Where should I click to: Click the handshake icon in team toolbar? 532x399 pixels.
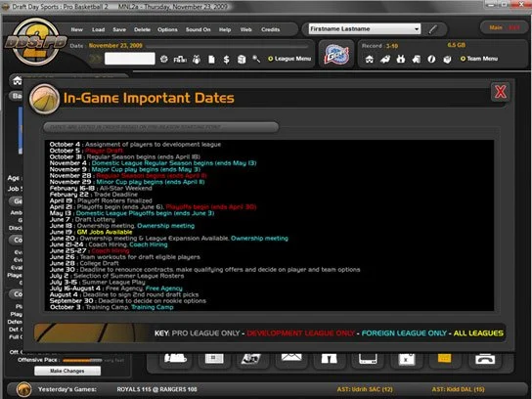[384, 59]
